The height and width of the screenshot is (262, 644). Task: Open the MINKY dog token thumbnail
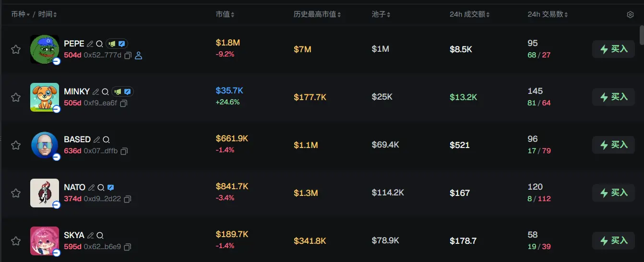click(45, 97)
